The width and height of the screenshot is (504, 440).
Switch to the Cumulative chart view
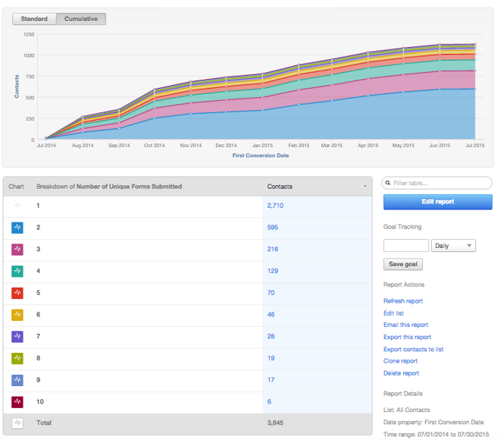[80, 19]
